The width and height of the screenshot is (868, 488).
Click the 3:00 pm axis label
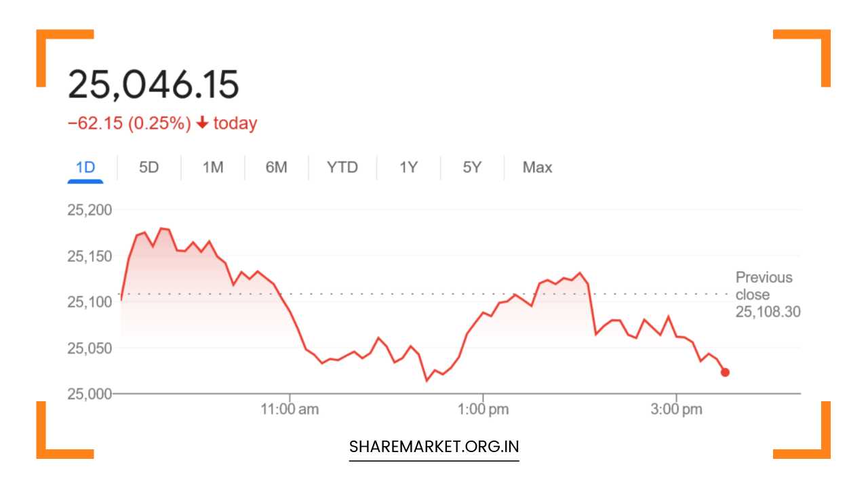677,409
